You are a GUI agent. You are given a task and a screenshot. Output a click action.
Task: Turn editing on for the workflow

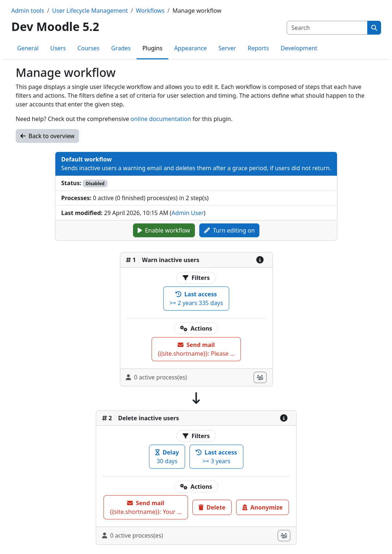point(229,230)
